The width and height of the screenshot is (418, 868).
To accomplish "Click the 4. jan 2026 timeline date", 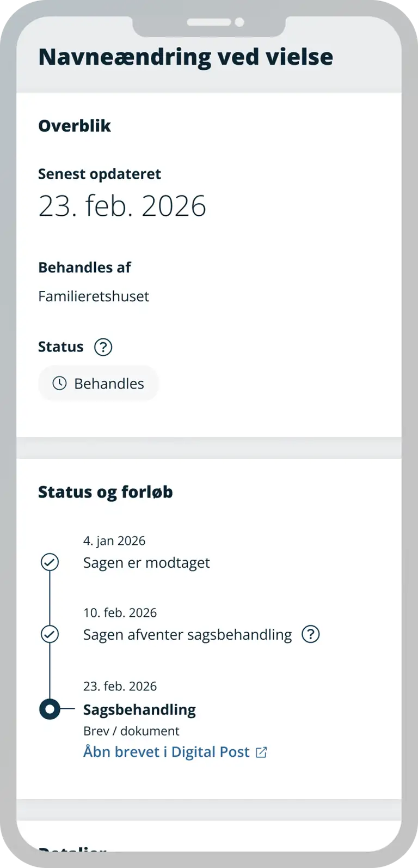I will click(x=114, y=541).
